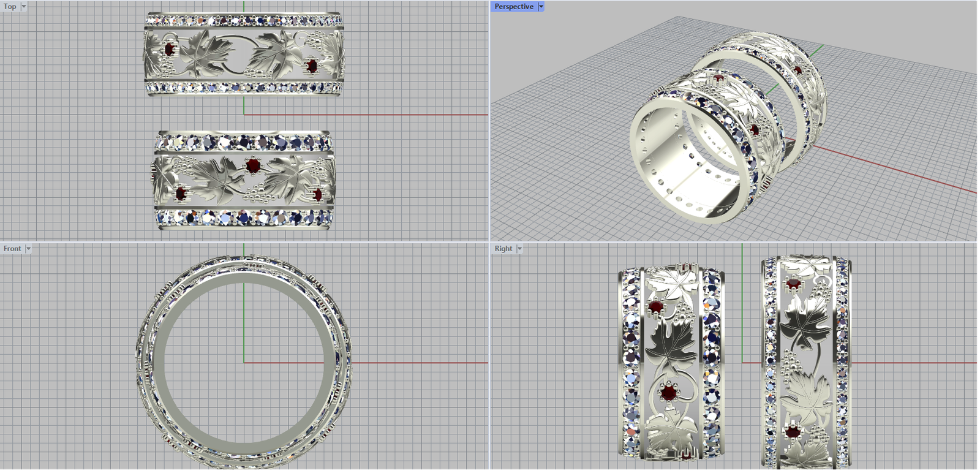Activate the Front viewport title label
The width and height of the screenshot is (980, 473).
[12, 249]
